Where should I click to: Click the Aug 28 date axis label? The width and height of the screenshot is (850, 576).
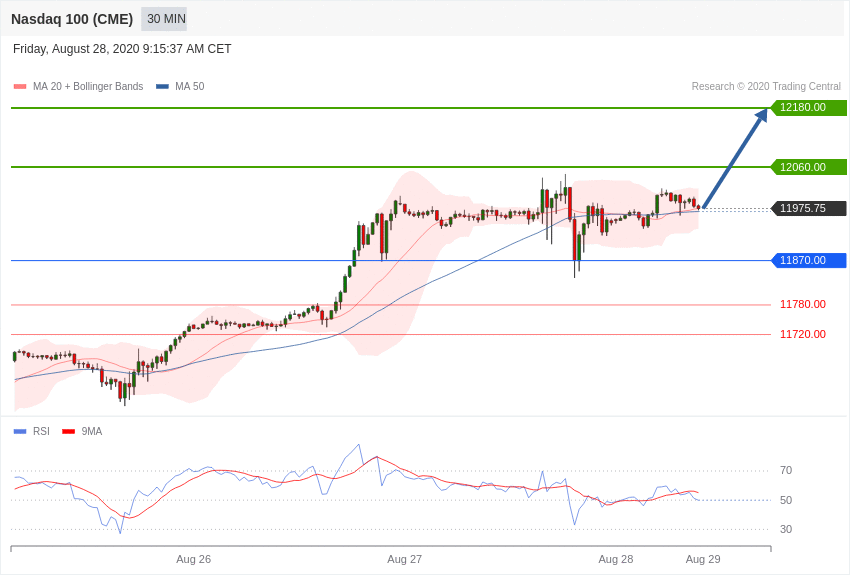tap(616, 559)
